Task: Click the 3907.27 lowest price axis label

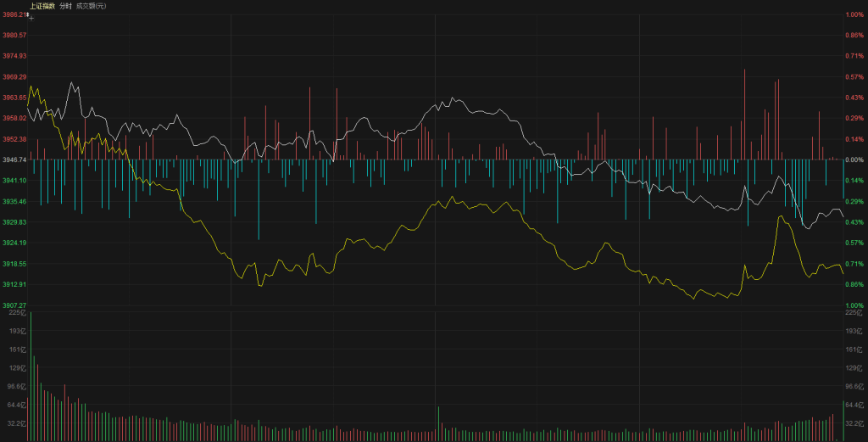Action: pos(14,305)
